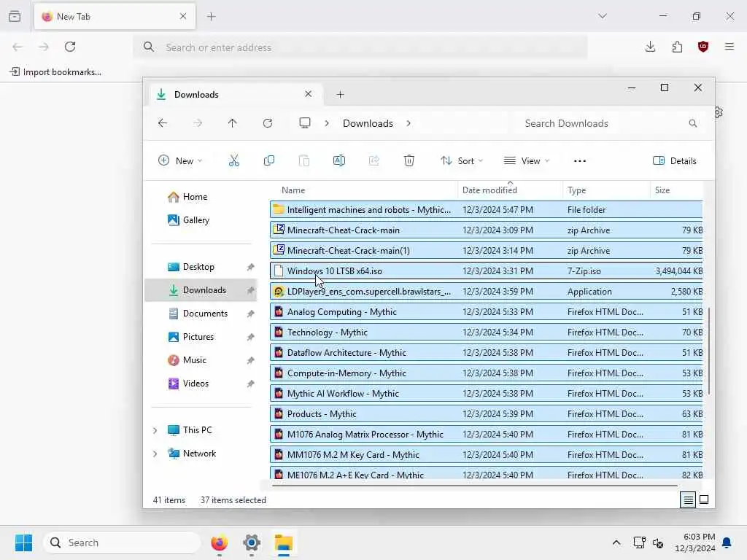747x560 pixels.
Task: Click Import bookmarks link in Firefox
Action: [55, 72]
